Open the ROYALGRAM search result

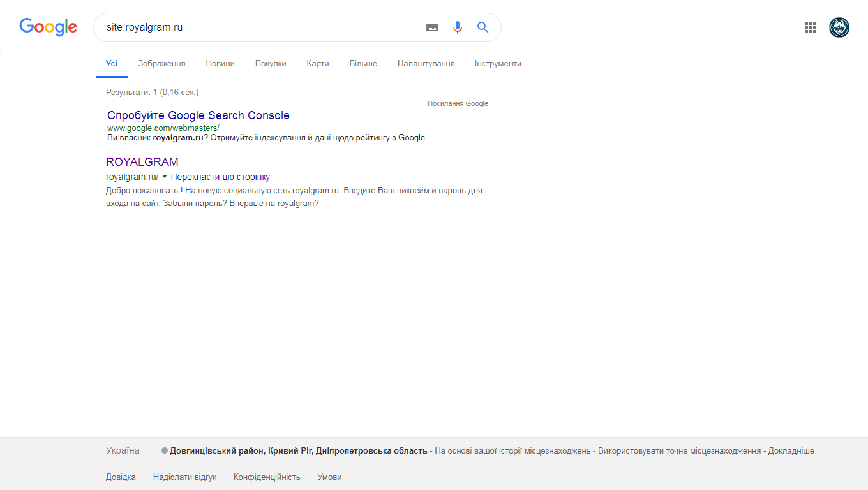142,162
